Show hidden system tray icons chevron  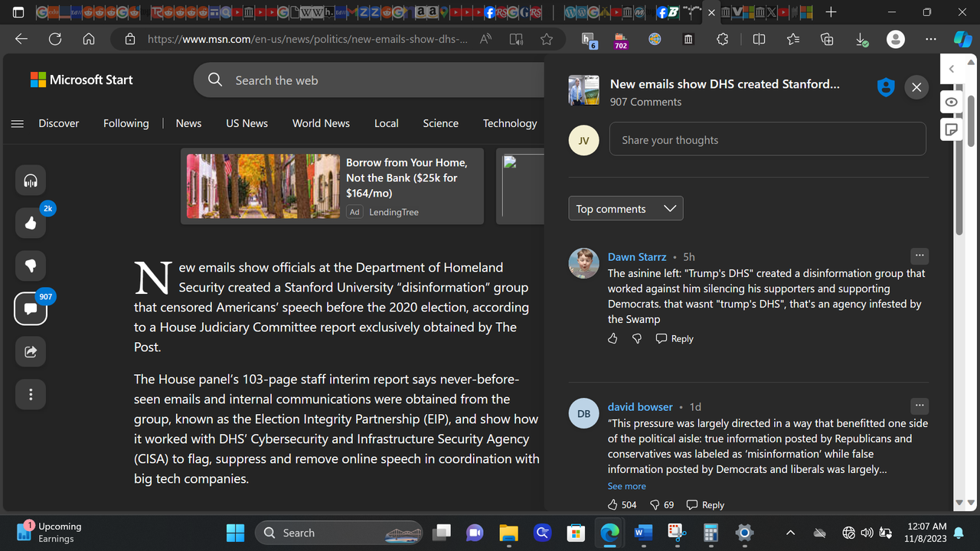coord(790,533)
